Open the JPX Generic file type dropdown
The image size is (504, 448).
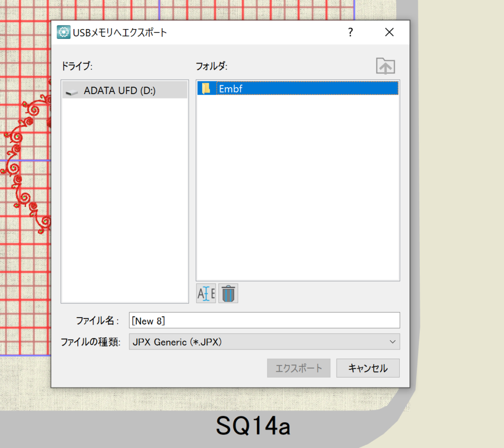coord(264,342)
